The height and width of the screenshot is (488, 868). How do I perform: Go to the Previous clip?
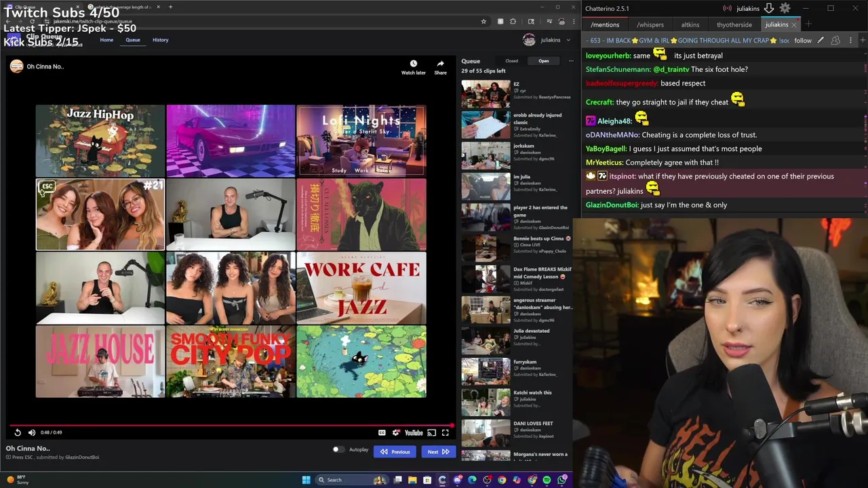coord(395,451)
